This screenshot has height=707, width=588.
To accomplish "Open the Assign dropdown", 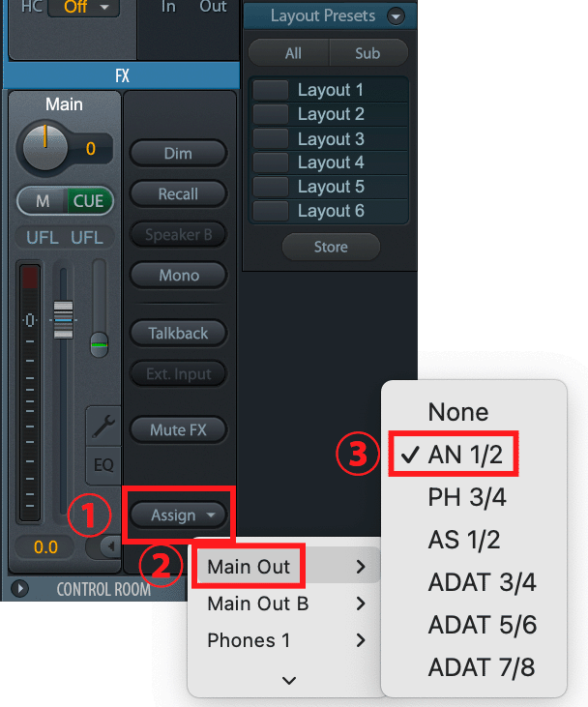I will pyautogui.click(x=179, y=516).
